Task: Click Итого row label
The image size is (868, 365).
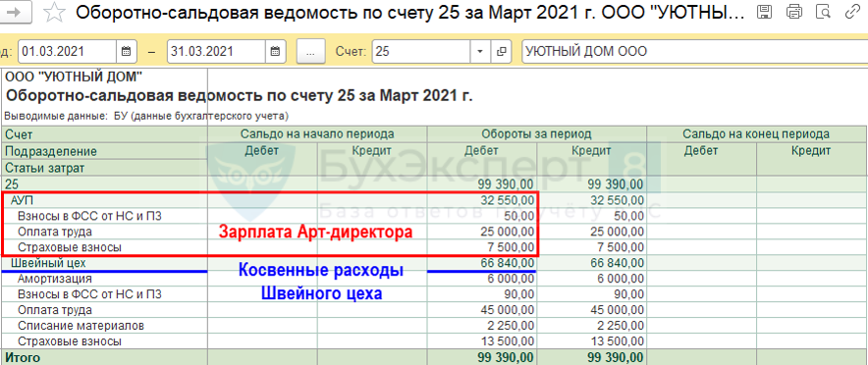Action: pos(23,358)
